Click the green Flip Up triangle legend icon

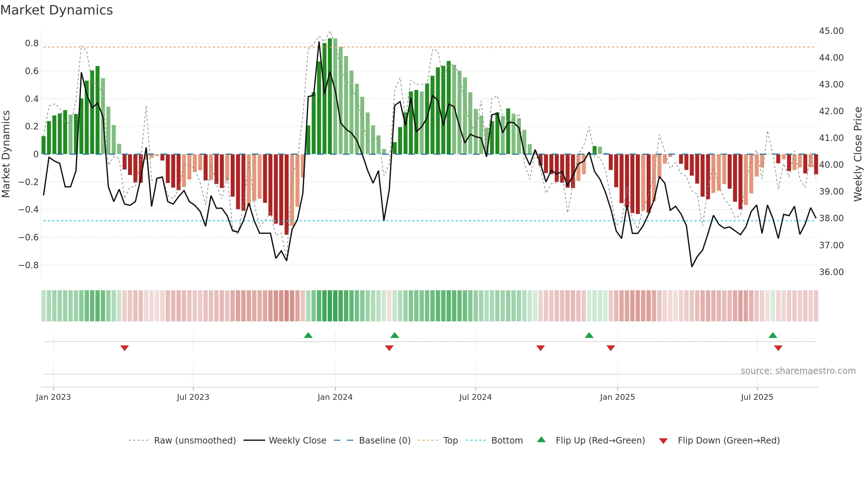[541, 440]
